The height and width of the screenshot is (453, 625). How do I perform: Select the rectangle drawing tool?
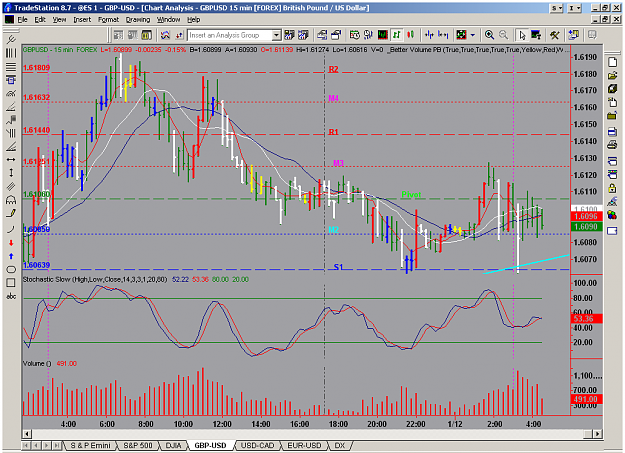click(11, 283)
